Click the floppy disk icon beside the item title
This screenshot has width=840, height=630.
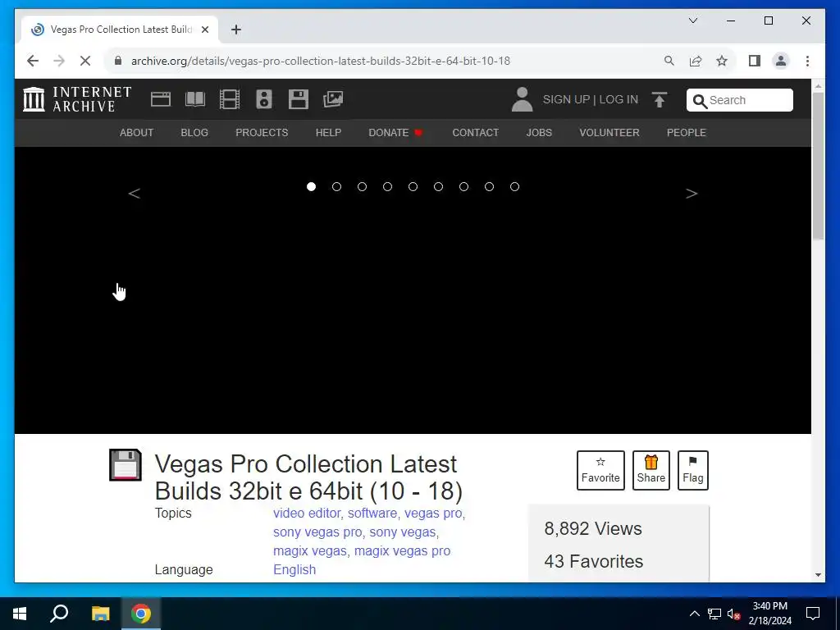(x=126, y=464)
